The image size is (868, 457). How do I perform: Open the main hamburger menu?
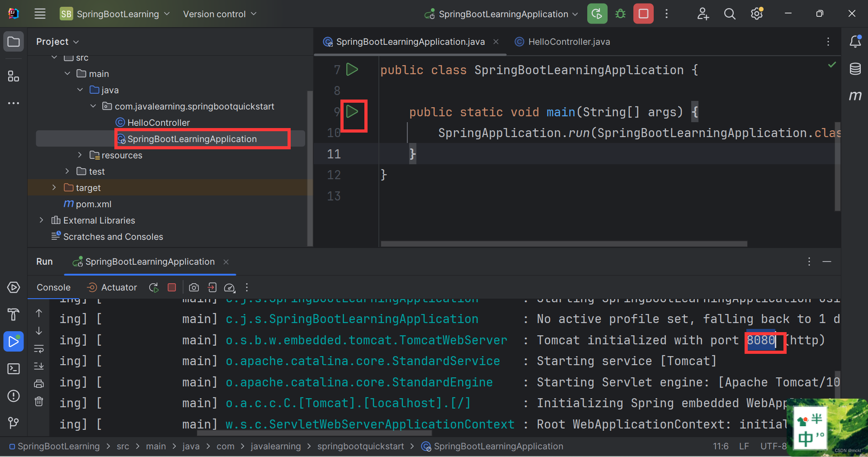click(x=40, y=14)
